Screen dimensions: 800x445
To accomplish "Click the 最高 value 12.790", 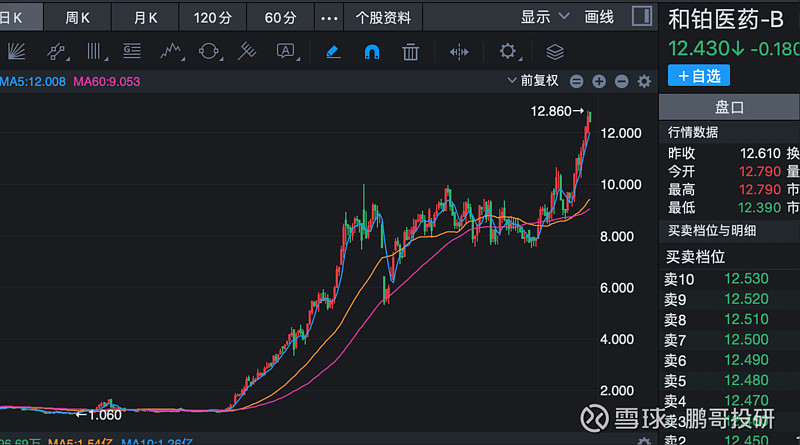I will (x=760, y=189).
